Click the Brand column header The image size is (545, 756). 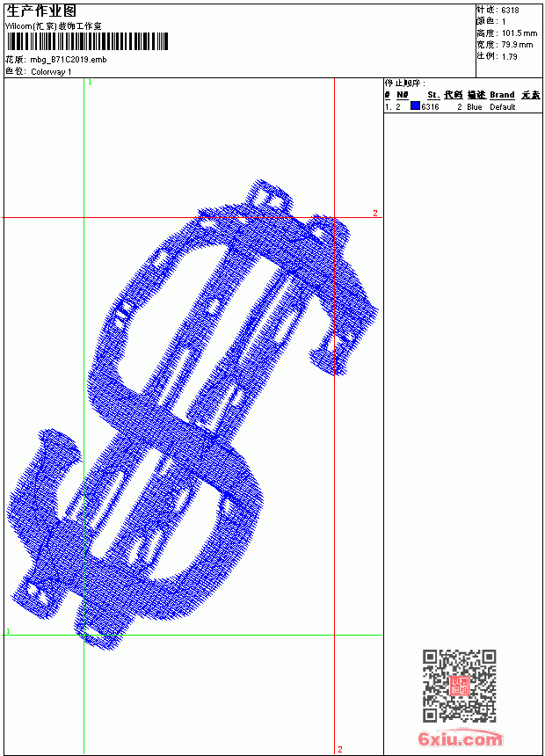502,95
